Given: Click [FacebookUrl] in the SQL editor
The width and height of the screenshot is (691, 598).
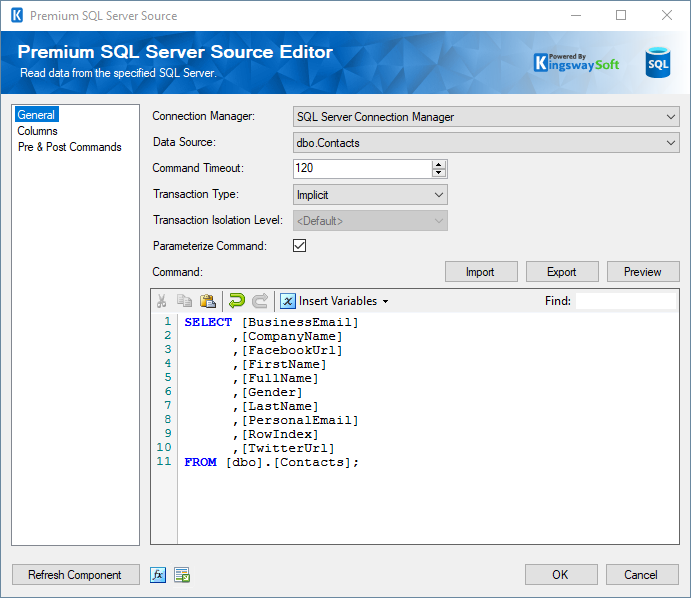Looking at the screenshot, I should 292,351.
